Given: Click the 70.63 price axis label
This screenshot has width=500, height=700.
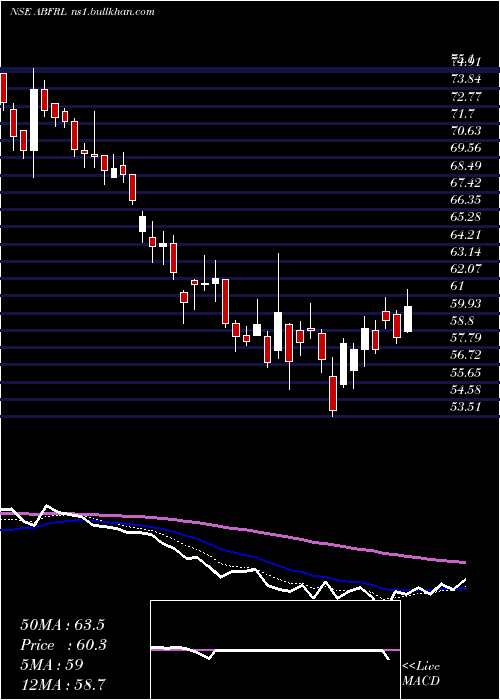Looking at the screenshot, I should pyautogui.click(x=466, y=131).
